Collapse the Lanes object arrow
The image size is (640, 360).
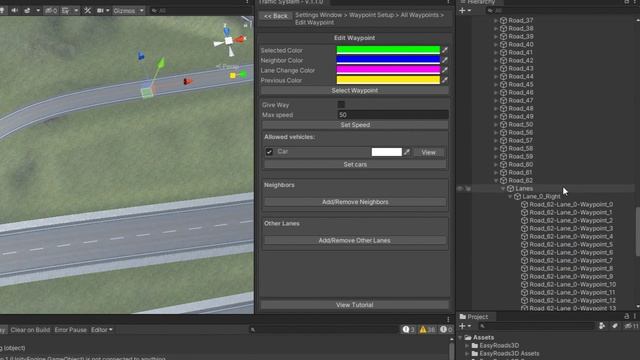[x=503, y=189]
